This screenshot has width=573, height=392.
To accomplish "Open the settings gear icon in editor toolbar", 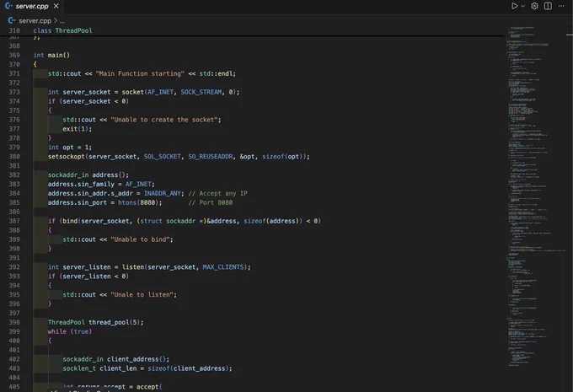I will (534, 6).
